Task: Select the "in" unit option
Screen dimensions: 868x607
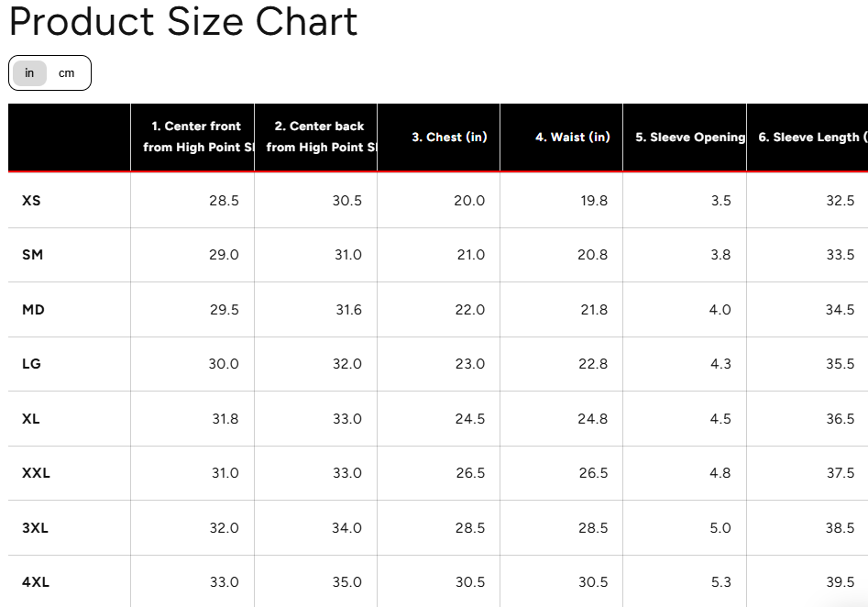Action: [x=29, y=73]
